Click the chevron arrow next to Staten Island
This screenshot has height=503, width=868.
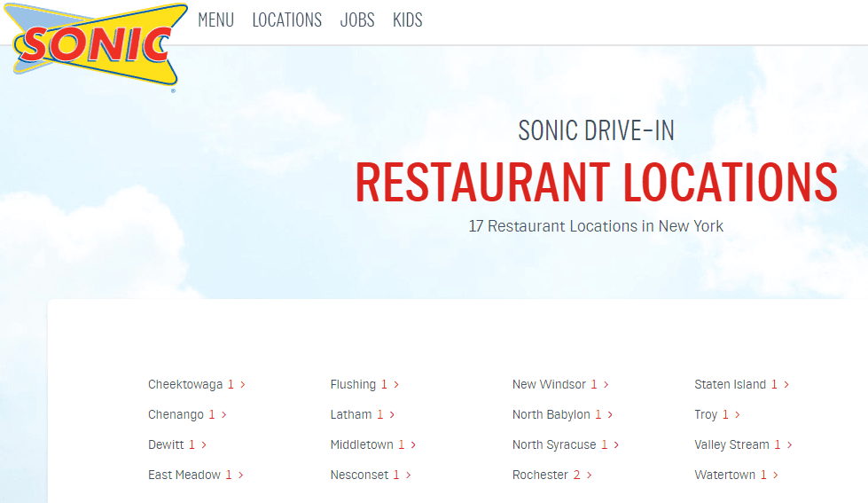(x=786, y=384)
